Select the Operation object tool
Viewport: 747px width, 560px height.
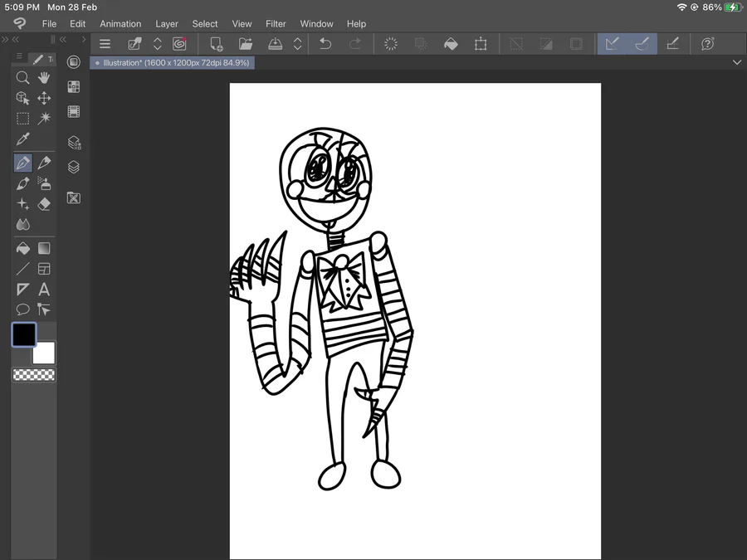point(22,98)
